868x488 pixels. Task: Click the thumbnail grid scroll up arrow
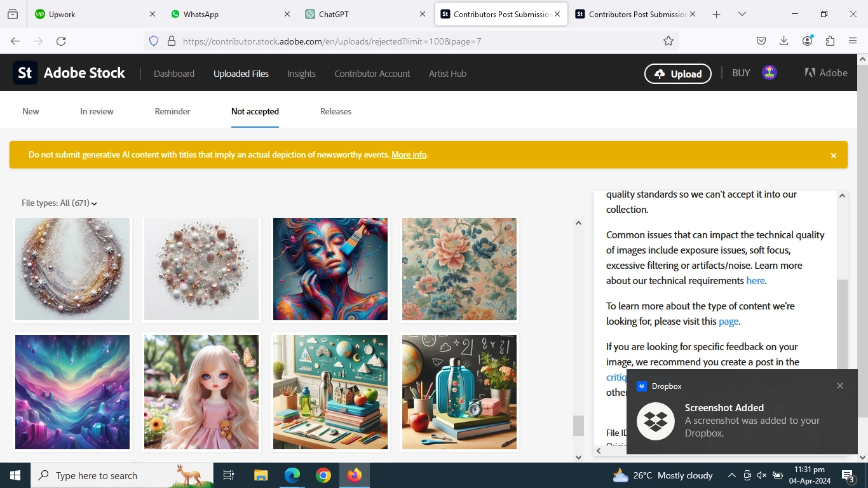pos(578,223)
